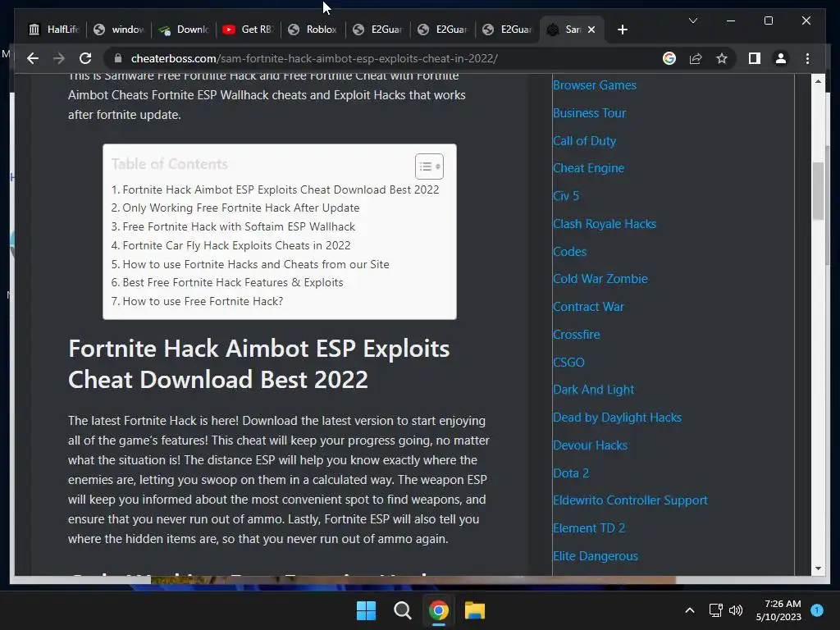This screenshot has height=630, width=840.
Task: Switch to the HalfLife tab
Action: (x=54, y=30)
